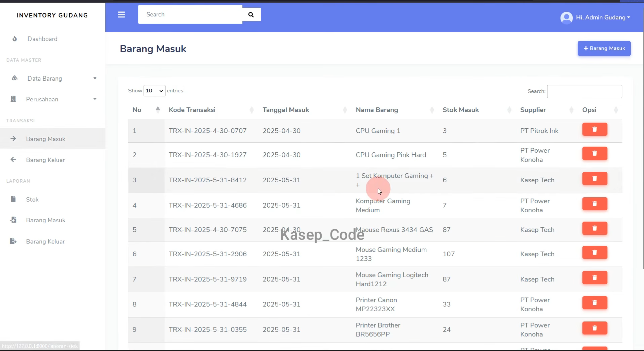The height and width of the screenshot is (351, 644).
Task: Click the Admin Gudang avatar icon
Action: point(566,18)
